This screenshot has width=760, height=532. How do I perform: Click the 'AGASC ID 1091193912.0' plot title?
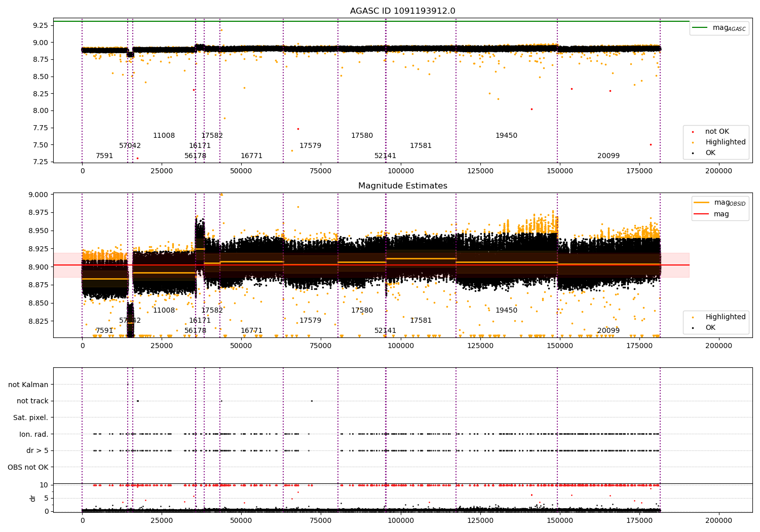pos(402,11)
